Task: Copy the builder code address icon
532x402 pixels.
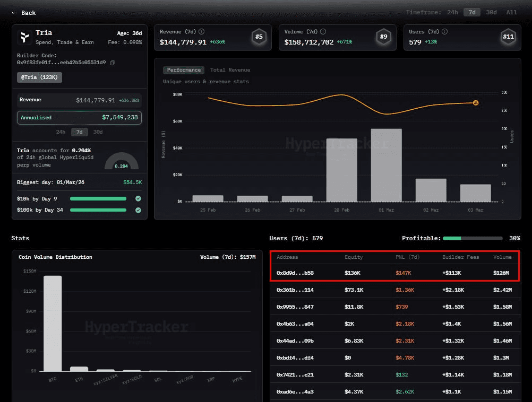Action: point(112,63)
